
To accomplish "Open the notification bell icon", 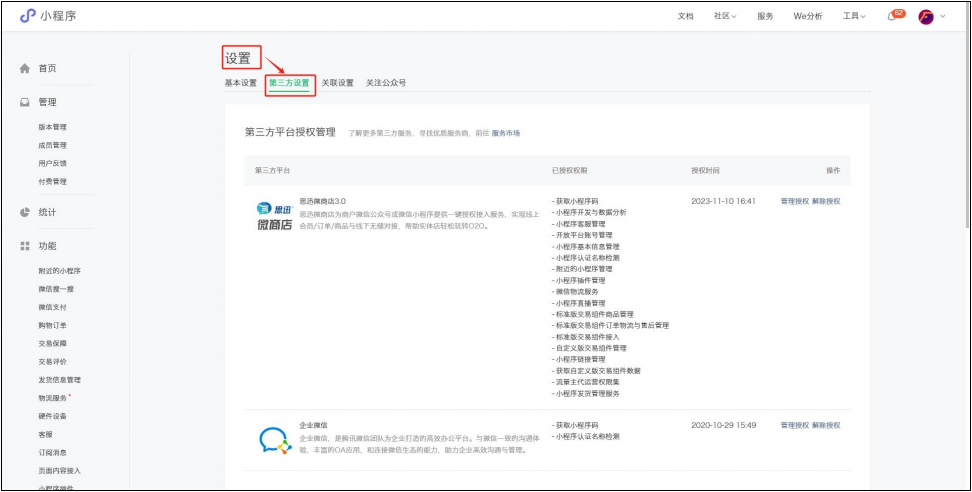I will tap(892, 17).
